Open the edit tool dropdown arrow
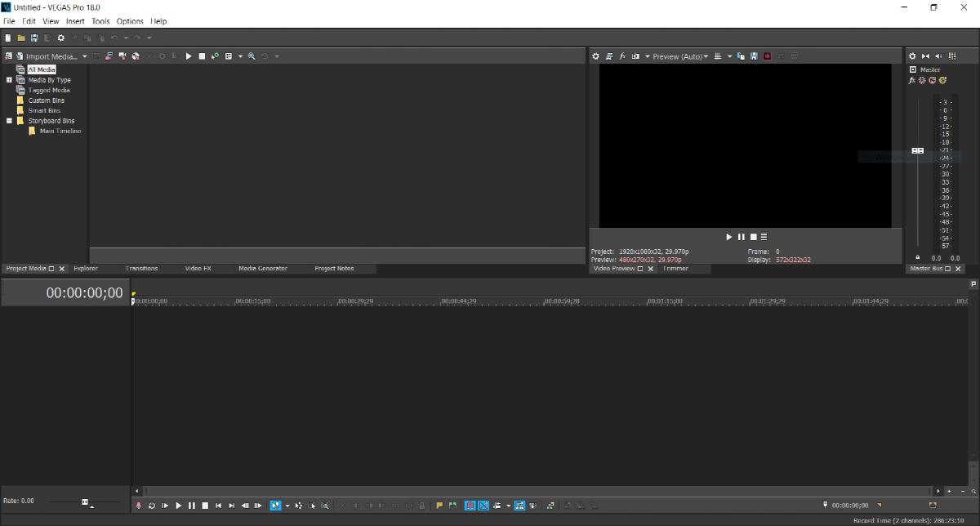Viewport: 980px width, 526px height. coord(287,506)
